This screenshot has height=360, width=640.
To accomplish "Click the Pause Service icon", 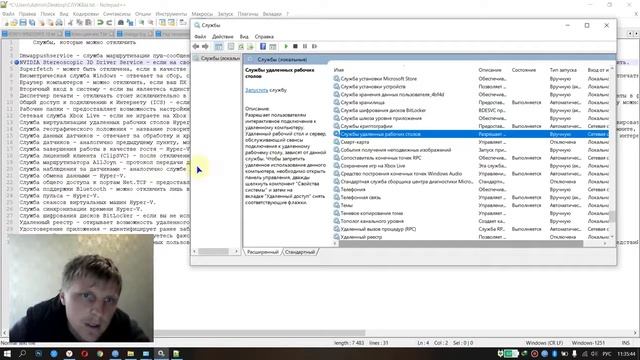I will click(x=304, y=47).
